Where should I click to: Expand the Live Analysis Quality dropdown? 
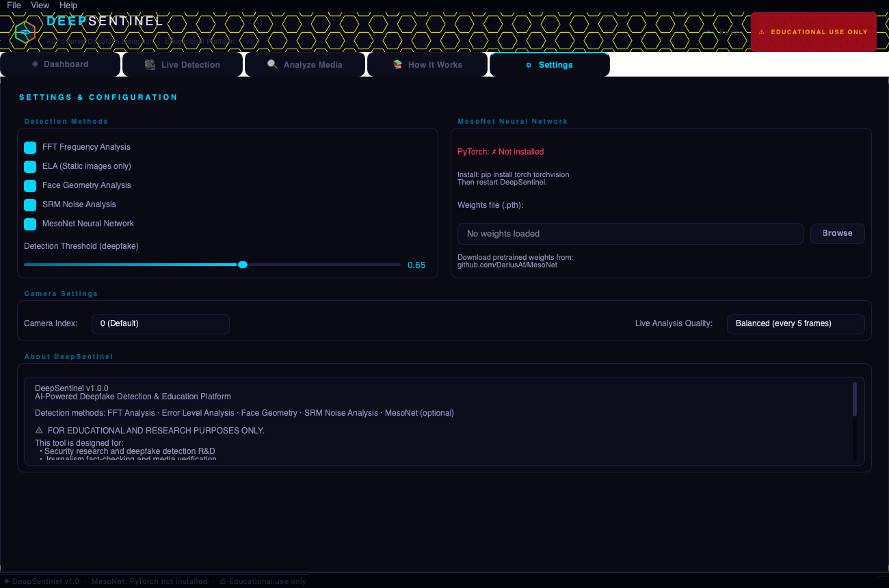pyautogui.click(x=796, y=323)
